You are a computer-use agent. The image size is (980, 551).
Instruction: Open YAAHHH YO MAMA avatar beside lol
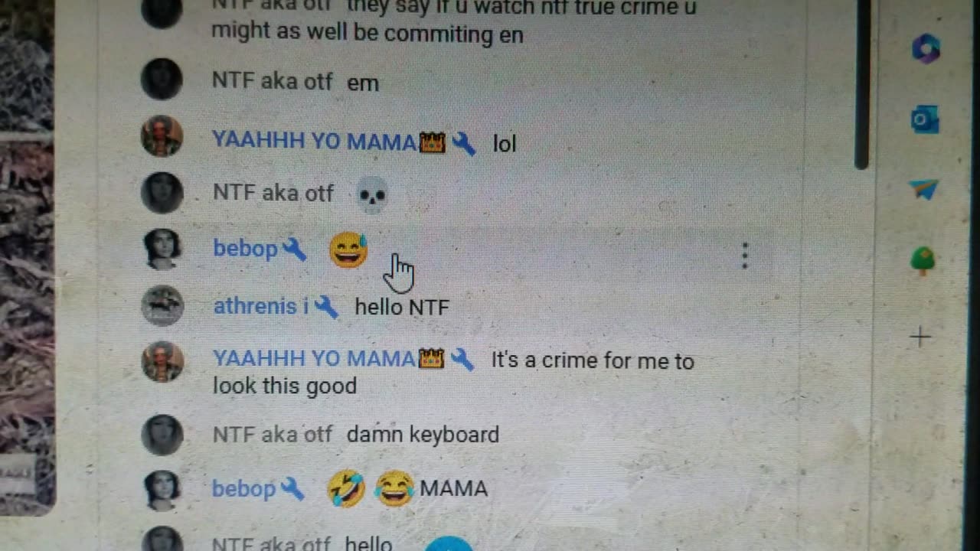pyautogui.click(x=162, y=136)
